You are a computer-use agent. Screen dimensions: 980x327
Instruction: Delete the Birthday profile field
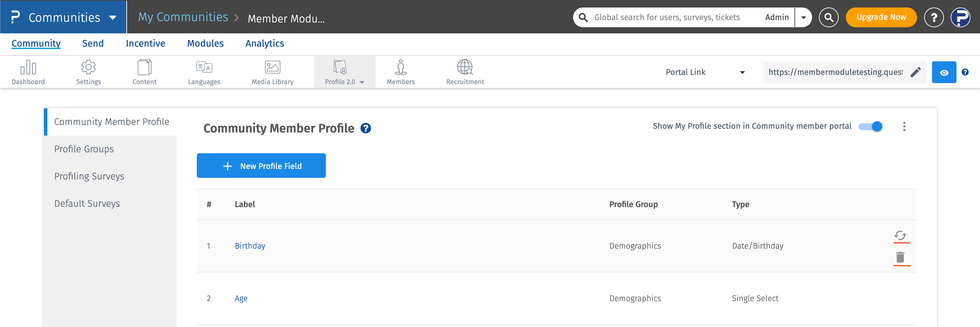[900, 257]
